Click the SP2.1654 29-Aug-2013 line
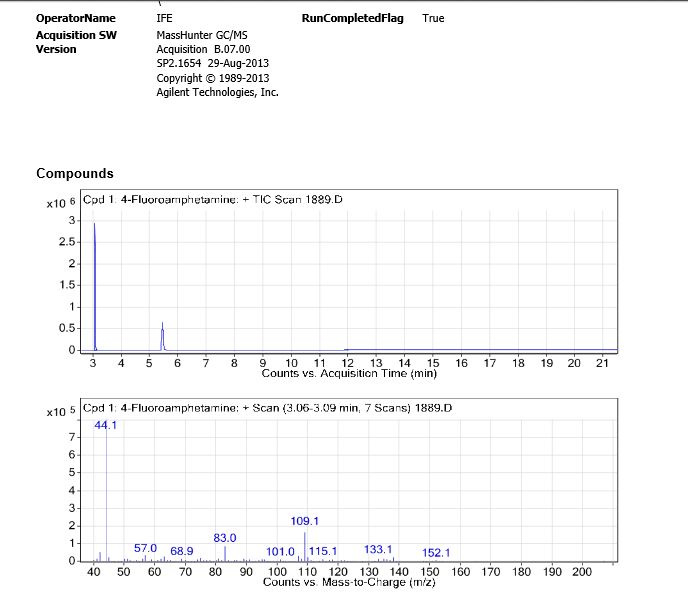 click(213, 63)
